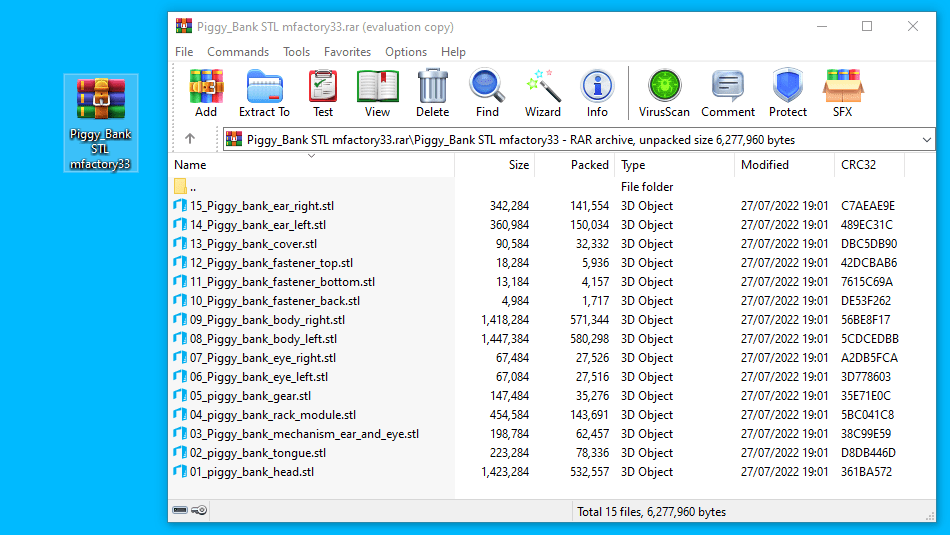Click icon of 15_Piggy_bank_ear_right.stl
950x535 pixels.
click(180, 205)
